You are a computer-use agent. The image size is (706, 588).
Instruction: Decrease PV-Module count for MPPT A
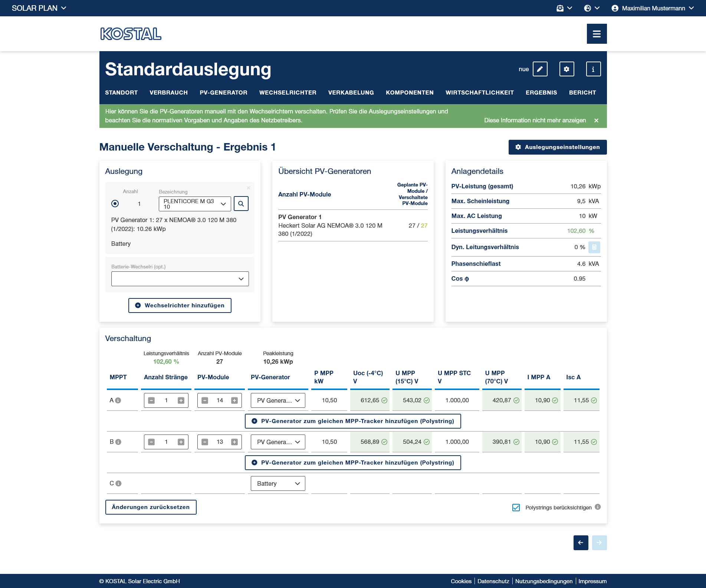(205, 400)
